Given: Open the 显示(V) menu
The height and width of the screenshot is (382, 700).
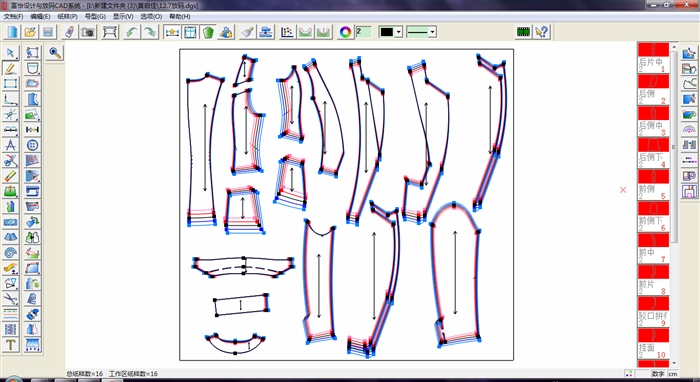Looking at the screenshot, I should tap(123, 17).
